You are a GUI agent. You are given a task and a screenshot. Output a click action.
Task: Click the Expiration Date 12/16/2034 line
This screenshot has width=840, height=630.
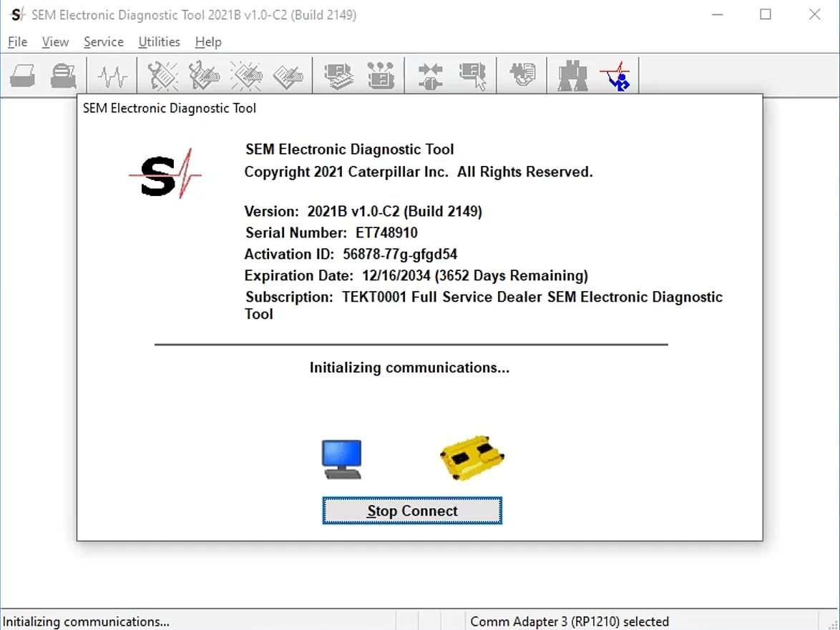click(416, 275)
